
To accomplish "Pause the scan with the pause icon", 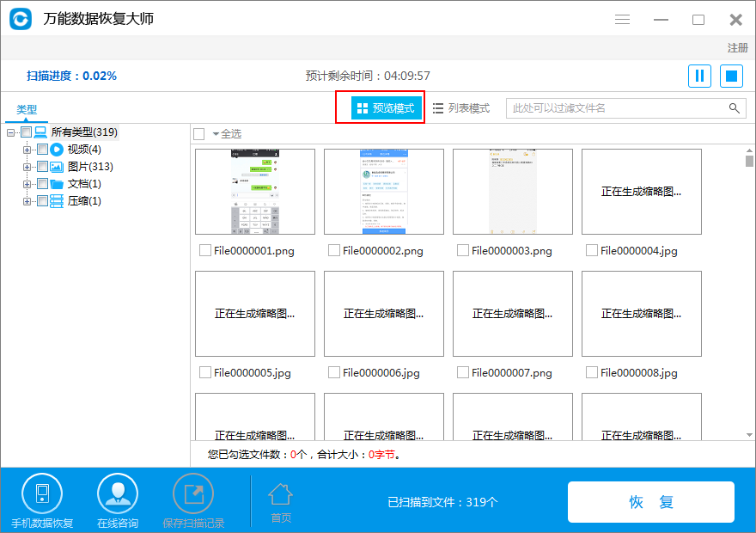I will point(699,77).
